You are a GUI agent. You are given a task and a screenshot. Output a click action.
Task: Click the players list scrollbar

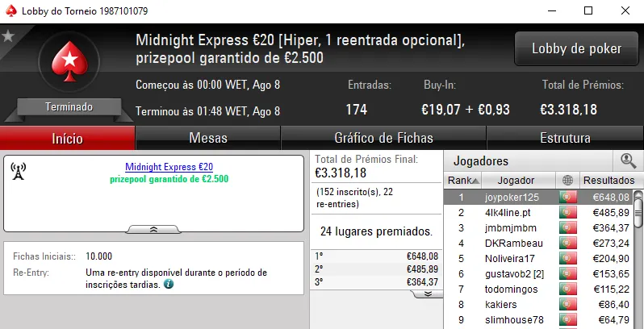[x=638, y=258]
